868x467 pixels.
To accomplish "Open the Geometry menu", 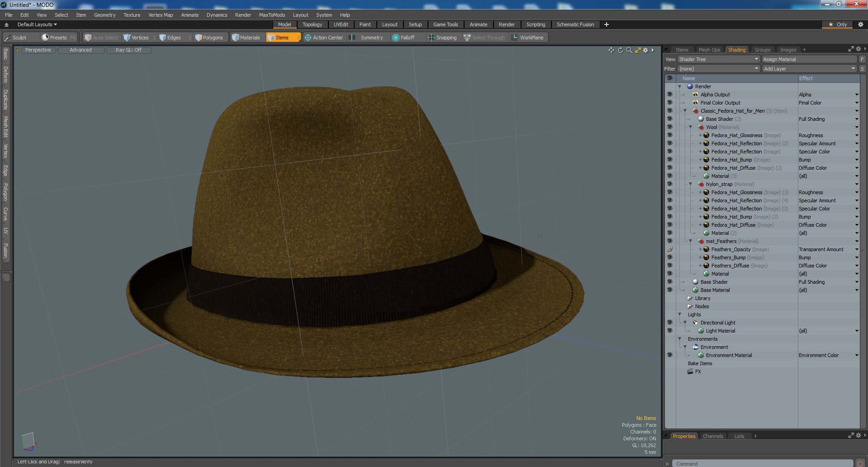I will coord(104,15).
